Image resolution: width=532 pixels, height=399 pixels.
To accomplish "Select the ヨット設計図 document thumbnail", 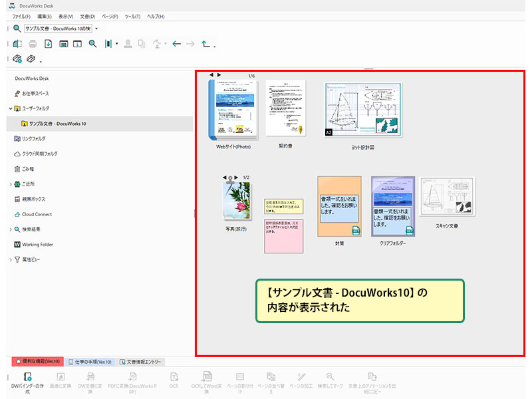I will (362, 109).
